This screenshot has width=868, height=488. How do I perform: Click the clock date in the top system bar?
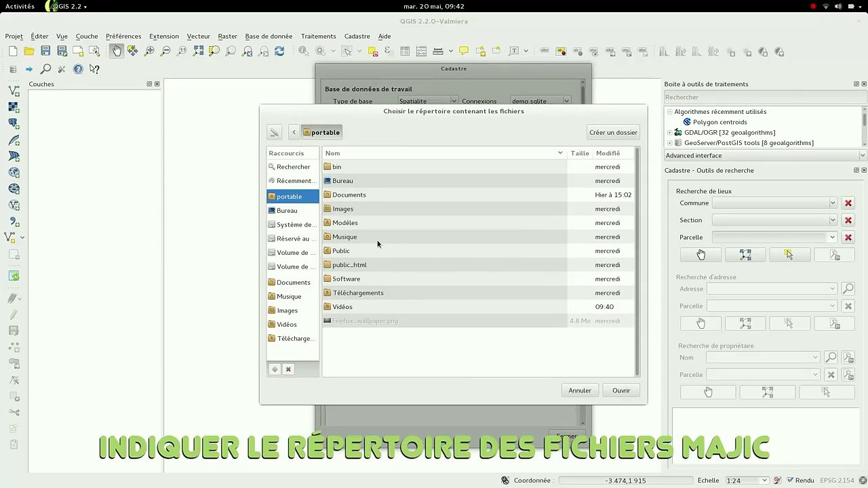point(434,6)
